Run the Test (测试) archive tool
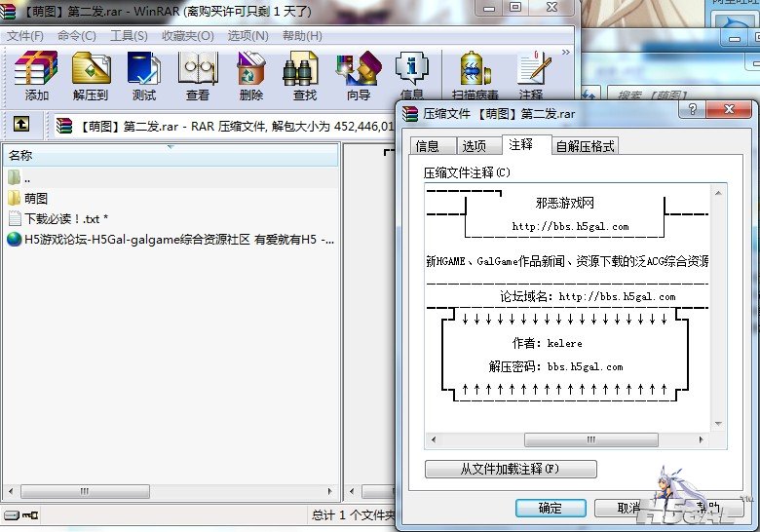This screenshot has width=760, height=532. tap(144, 76)
